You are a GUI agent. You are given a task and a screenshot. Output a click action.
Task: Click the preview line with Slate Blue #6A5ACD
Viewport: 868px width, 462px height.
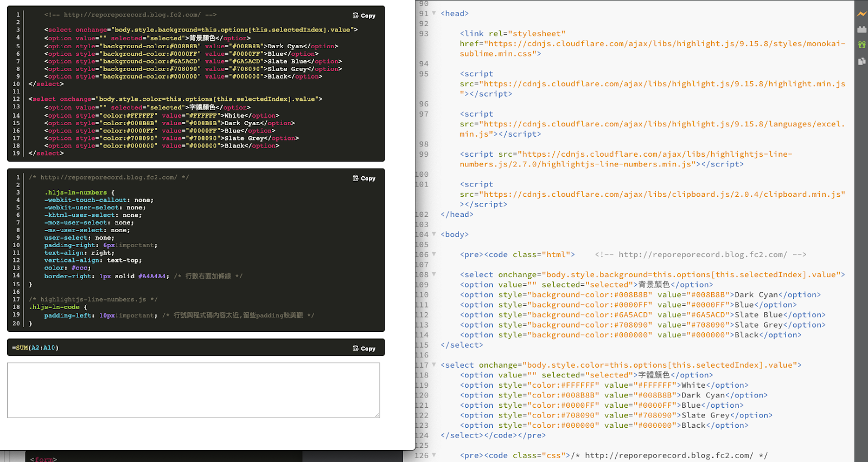click(193, 61)
